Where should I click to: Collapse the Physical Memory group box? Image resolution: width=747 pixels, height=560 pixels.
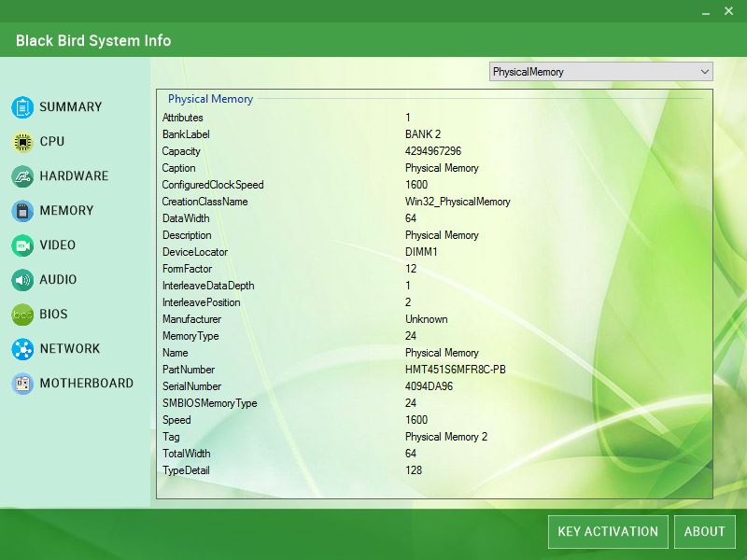209,99
